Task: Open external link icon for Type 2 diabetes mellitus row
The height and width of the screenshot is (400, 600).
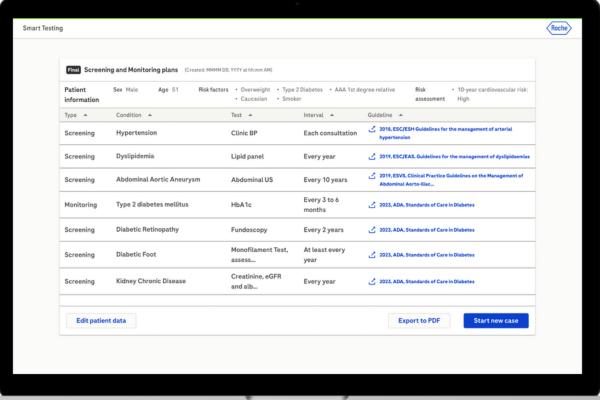Action: click(x=372, y=205)
